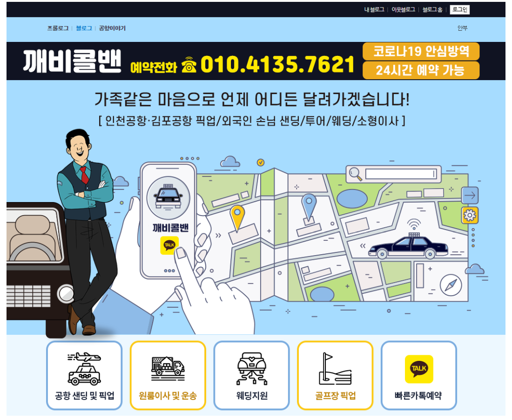
Task: Click the black taxi car on map
Action: click(408, 247)
